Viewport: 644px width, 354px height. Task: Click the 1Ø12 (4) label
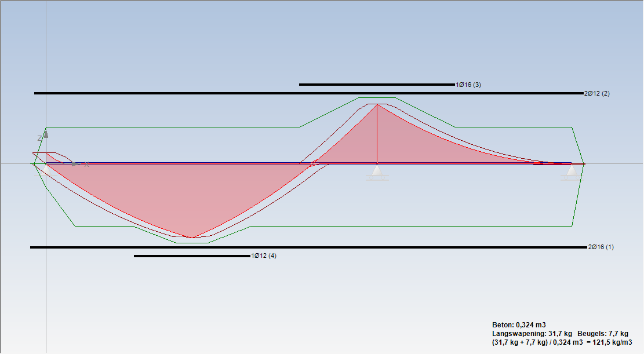point(264,256)
